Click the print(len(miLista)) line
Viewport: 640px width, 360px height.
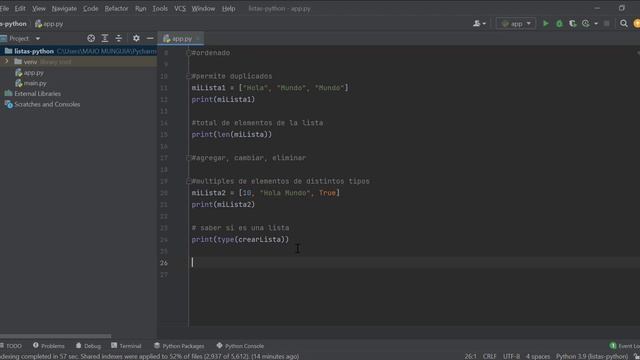point(231,134)
